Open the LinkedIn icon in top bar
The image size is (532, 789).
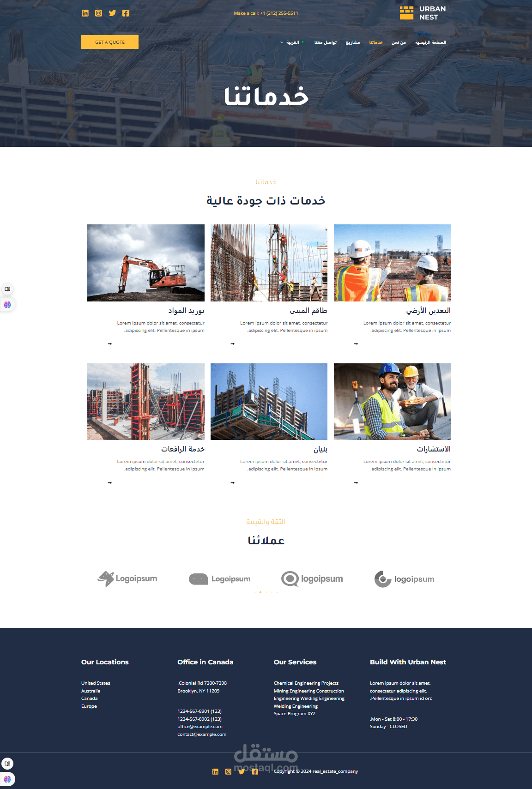[85, 13]
